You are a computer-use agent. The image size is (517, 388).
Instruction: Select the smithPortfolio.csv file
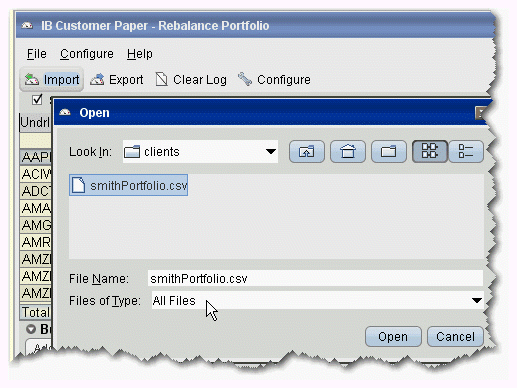(129, 185)
